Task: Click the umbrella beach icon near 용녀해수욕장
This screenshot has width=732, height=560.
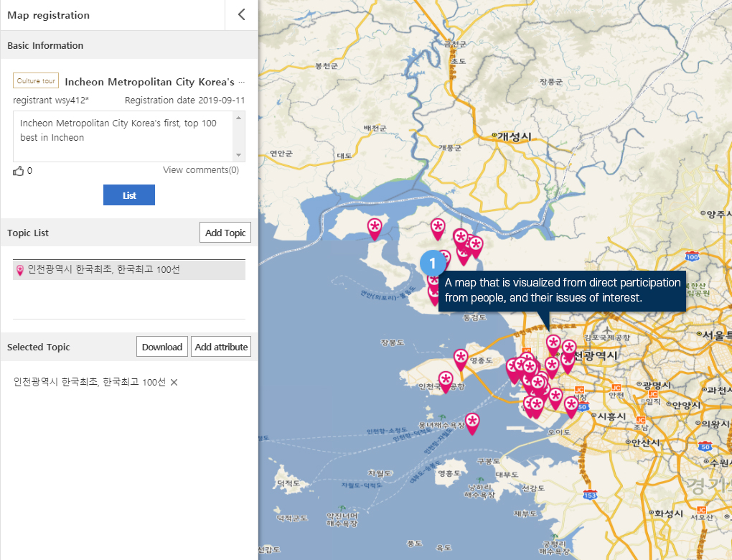Action: [x=441, y=416]
